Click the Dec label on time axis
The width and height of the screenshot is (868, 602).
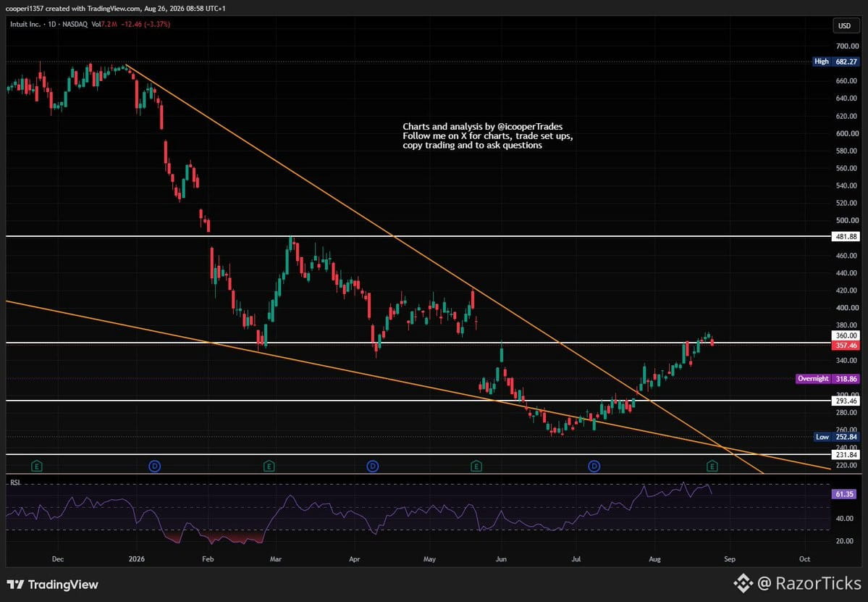(58, 559)
